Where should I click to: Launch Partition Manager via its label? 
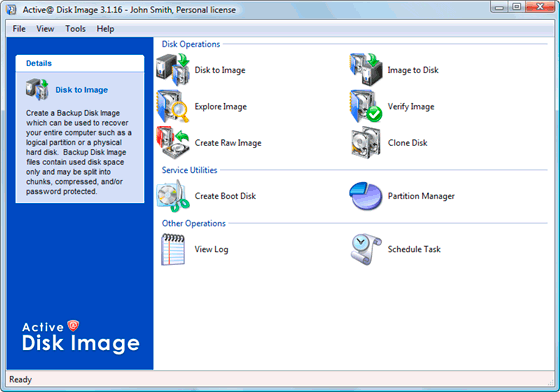421,196
